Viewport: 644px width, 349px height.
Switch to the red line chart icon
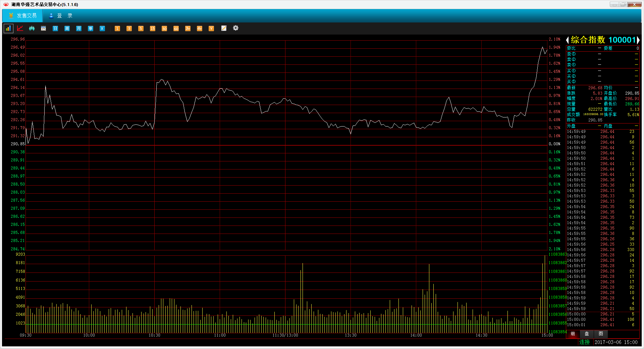click(x=20, y=29)
